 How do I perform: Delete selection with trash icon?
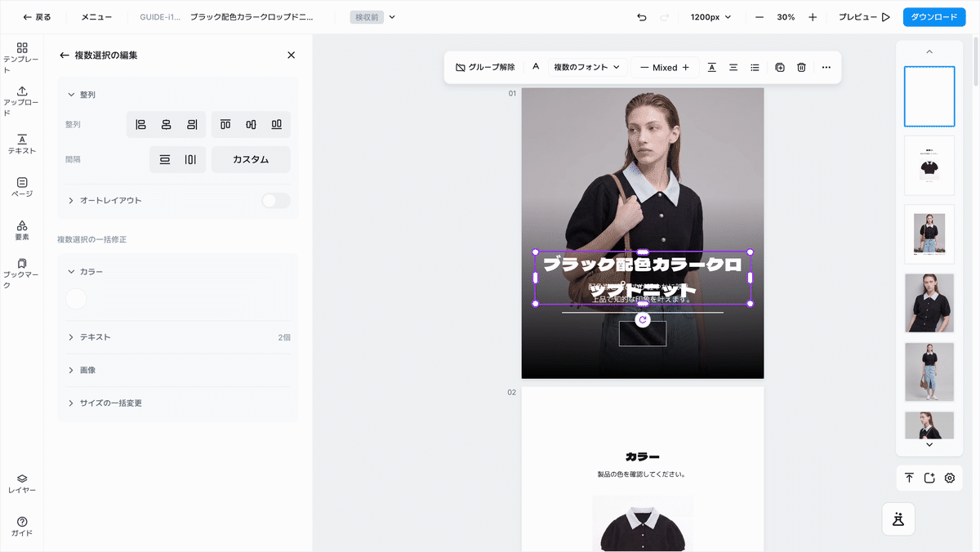tap(801, 68)
